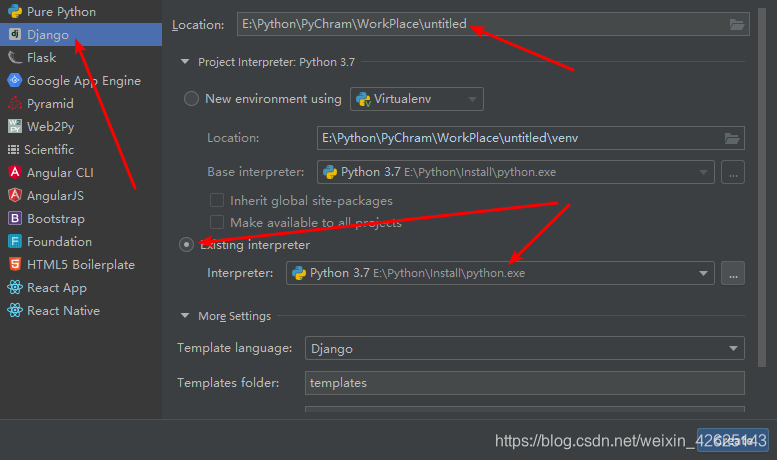Open the Base interpreter dropdown
Screen dimensions: 777x460
516,172
